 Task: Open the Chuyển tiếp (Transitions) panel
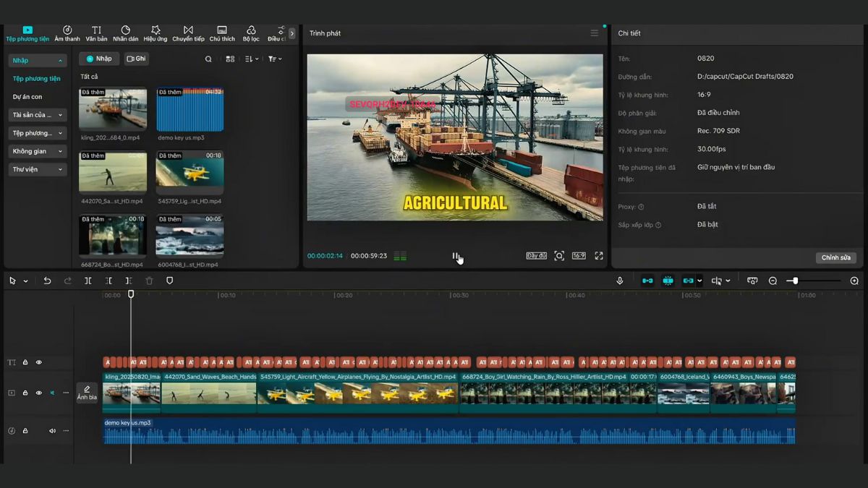coord(190,32)
